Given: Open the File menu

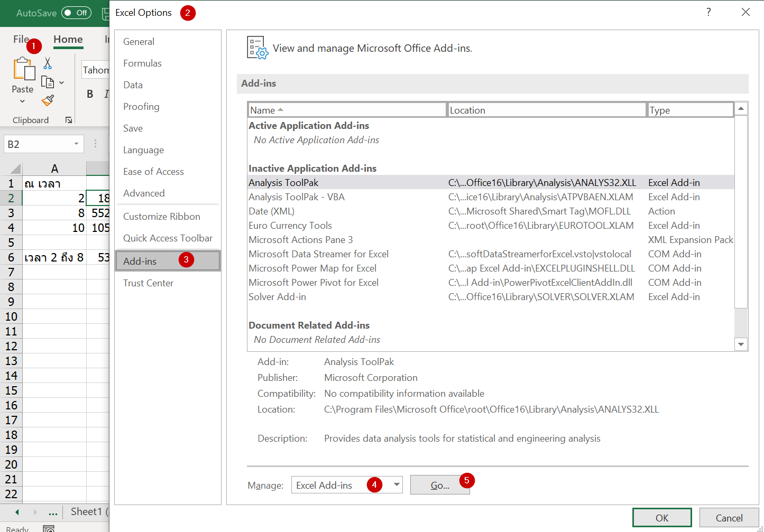Looking at the screenshot, I should click(x=21, y=39).
